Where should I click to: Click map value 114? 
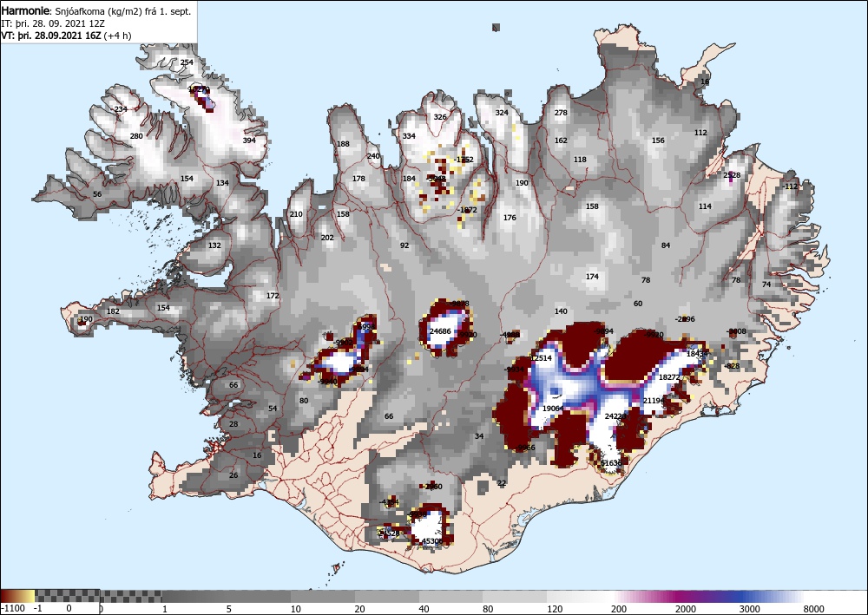(705, 206)
